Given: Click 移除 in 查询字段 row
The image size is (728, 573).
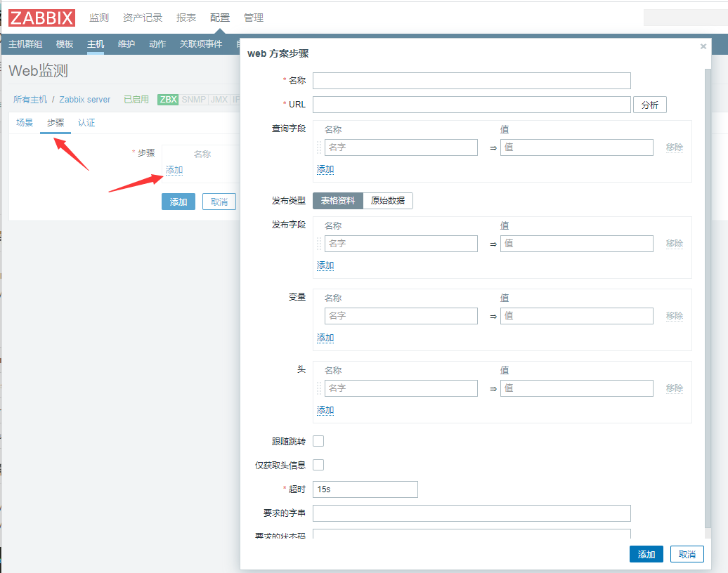Looking at the screenshot, I should (x=674, y=147).
